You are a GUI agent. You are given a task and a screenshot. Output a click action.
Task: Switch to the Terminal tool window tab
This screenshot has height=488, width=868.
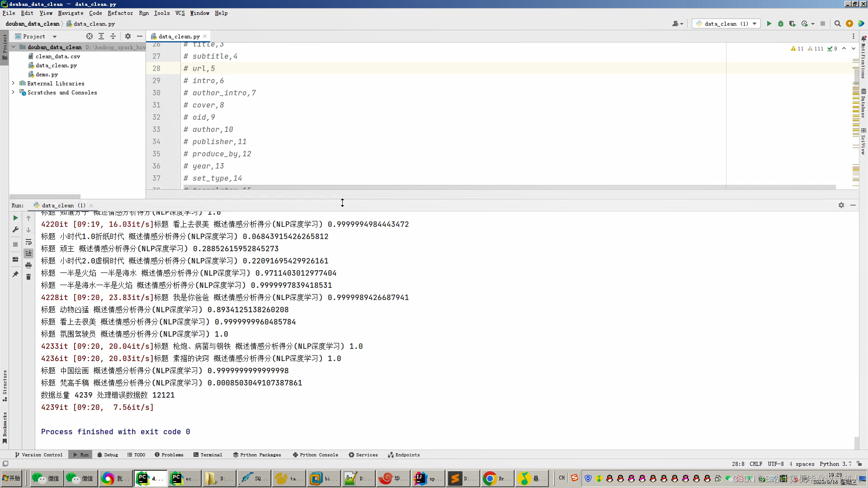pyautogui.click(x=208, y=455)
